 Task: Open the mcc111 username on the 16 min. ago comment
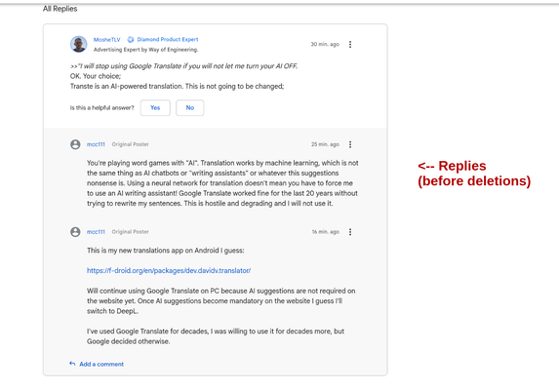pyautogui.click(x=96, y=232)
